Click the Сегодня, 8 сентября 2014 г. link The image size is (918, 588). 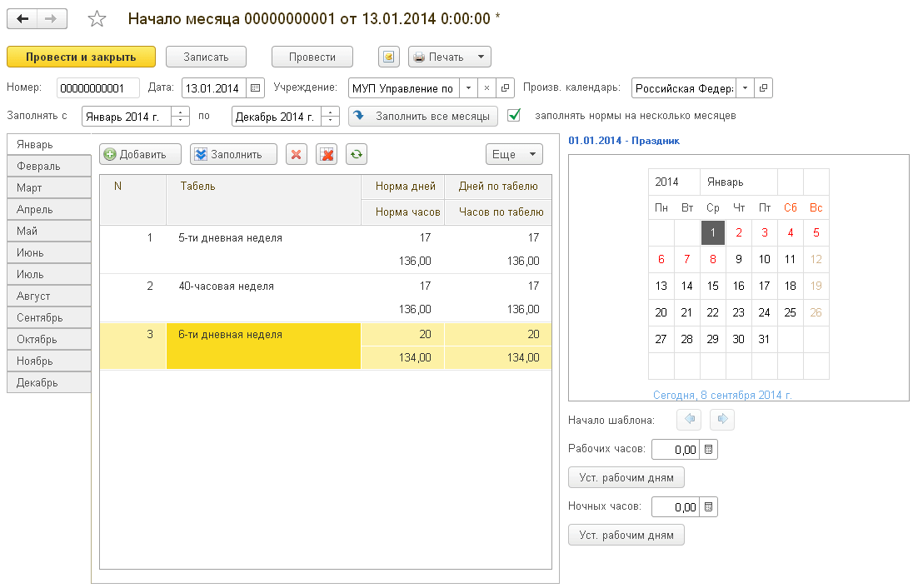(722, 395)
